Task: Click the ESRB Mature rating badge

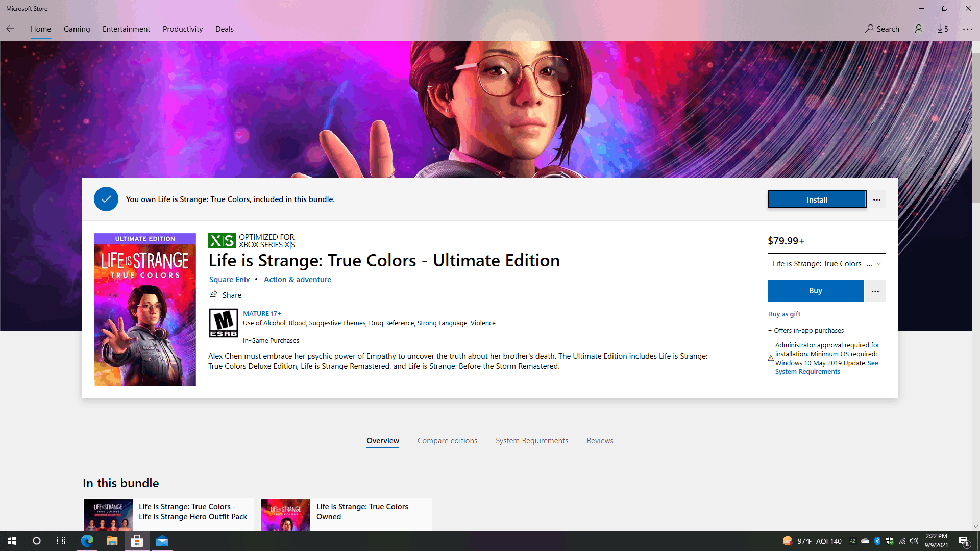Action: coord(223,323)
